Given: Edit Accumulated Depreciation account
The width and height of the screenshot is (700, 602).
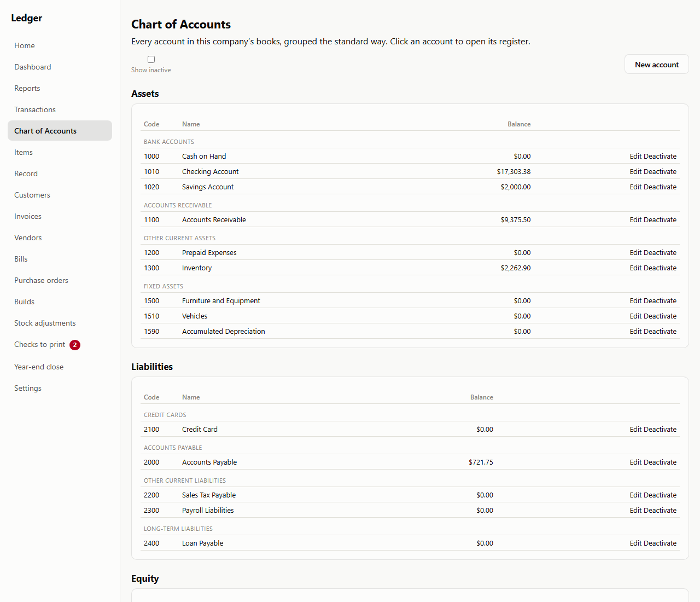Looking at the screenshot, I should (x=635, y=331).
